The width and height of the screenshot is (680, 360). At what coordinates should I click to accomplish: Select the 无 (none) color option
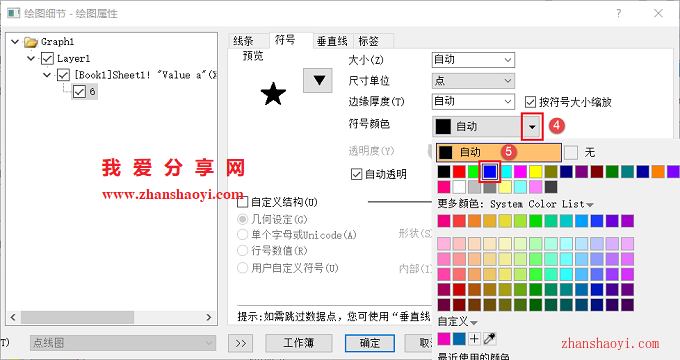tap(580, 153)
